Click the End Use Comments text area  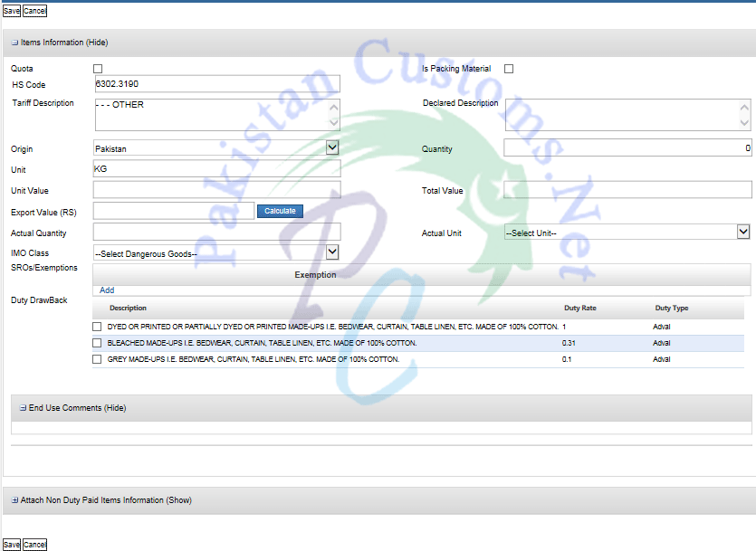[x=381, y=428]
